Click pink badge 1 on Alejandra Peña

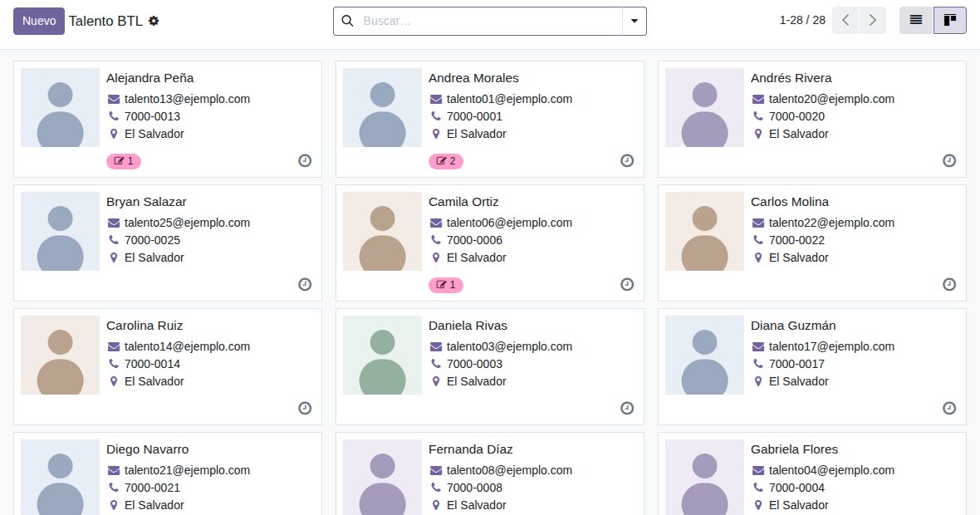pos(124,161)
